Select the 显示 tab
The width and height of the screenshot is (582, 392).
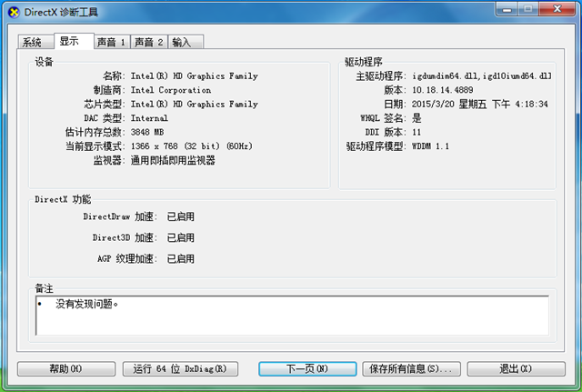71,41
